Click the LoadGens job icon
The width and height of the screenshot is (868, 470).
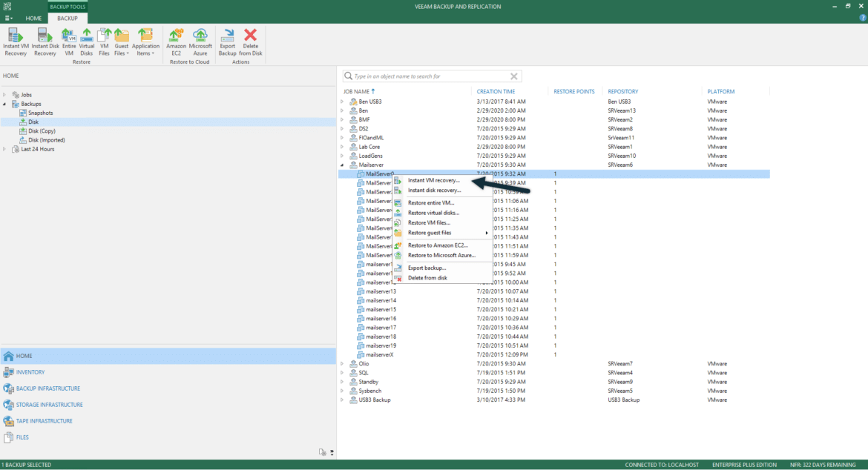tap(353, 156)
